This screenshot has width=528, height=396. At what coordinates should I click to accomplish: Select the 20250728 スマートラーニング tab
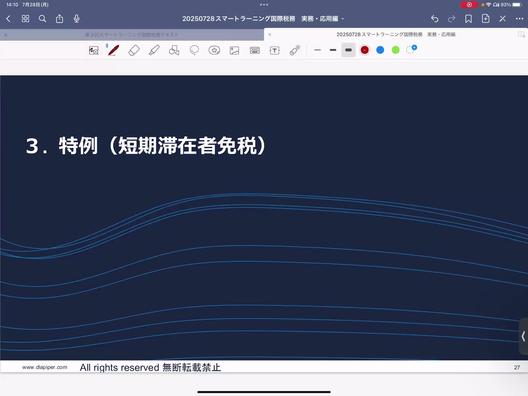(396, 34)
